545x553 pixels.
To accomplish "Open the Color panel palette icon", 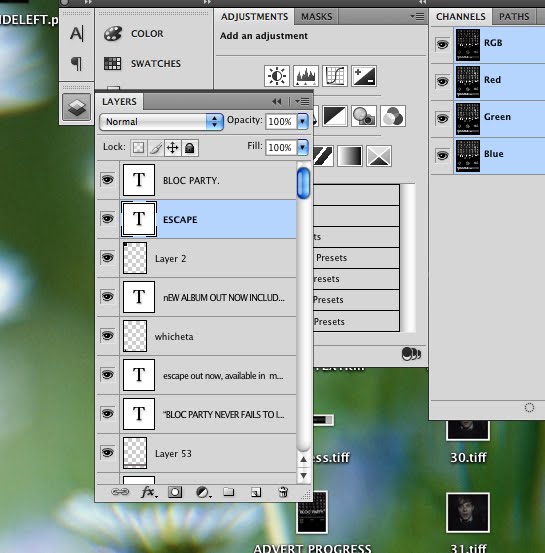I will (113, 34).
